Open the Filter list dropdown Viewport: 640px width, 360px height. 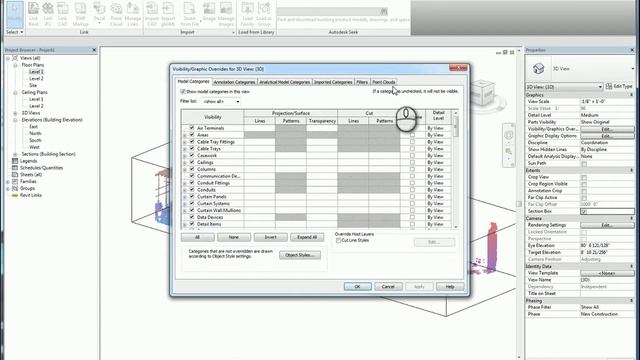pos(221,101)
